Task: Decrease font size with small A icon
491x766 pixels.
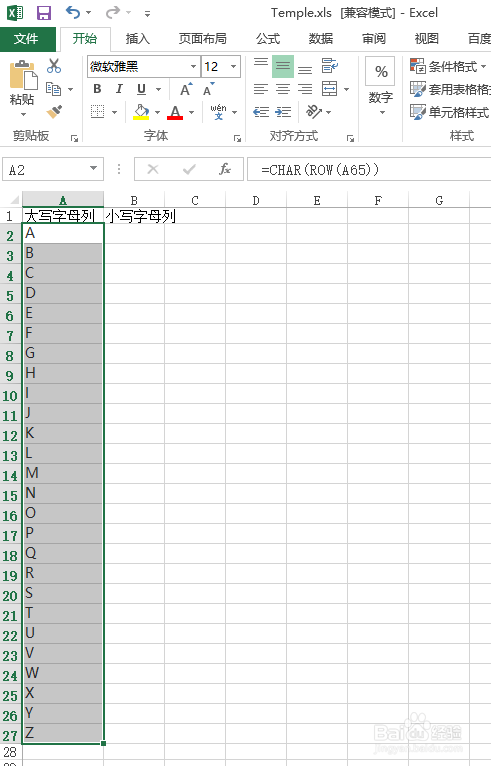Action: point(209,89)
